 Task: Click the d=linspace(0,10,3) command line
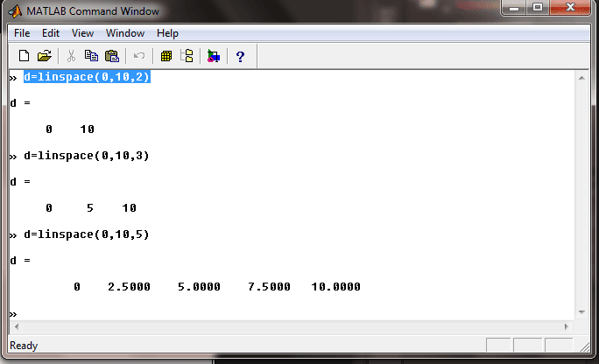pos(87,156)
